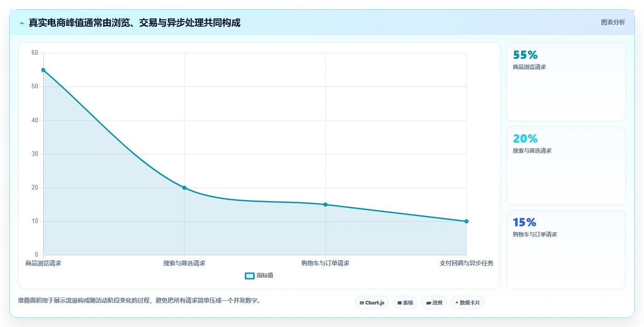Click the y-axis value 20
This screenshot has width=644, height=327.
[x=35, y=188]
